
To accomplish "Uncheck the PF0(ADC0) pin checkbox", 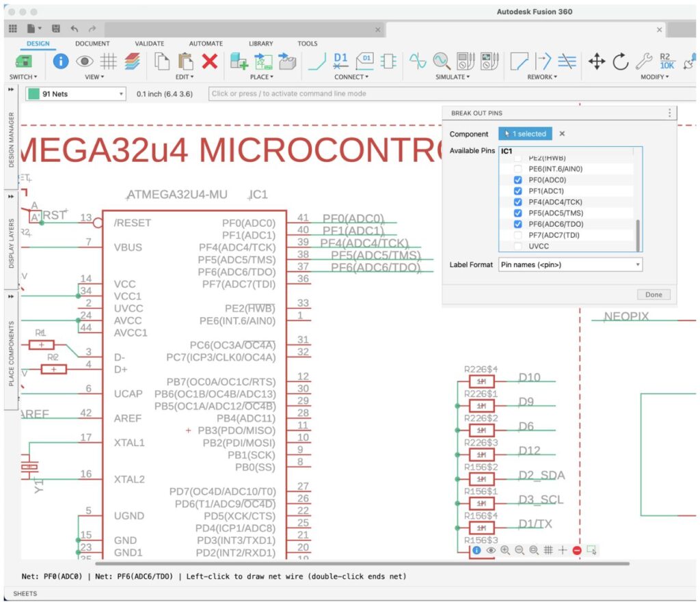I will [x=518, y=180].
